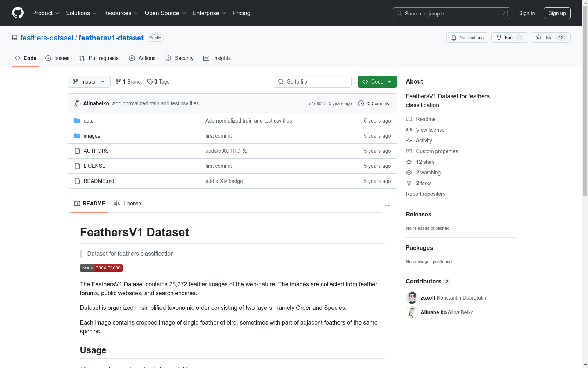View the 0 Tags link
The width and height of the screenshot is (588, 368).
tap(158, 82)
